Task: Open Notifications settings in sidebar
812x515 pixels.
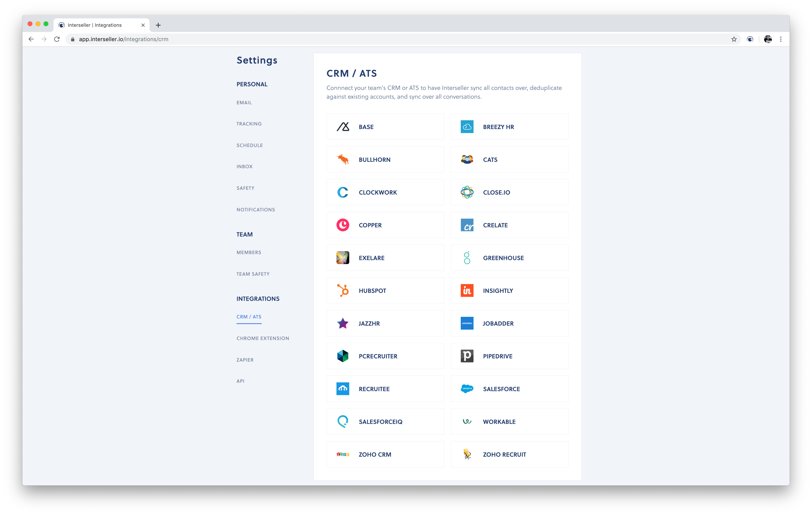Action: point(256,210)
